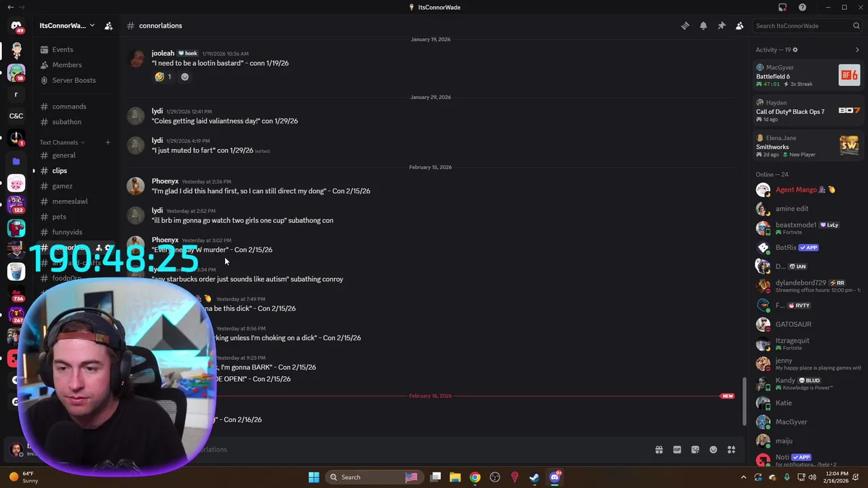The height and width of the screenshot is (488, 868).
Task: Select ltzragequit in member list
Action: click(x=808, y=344)
